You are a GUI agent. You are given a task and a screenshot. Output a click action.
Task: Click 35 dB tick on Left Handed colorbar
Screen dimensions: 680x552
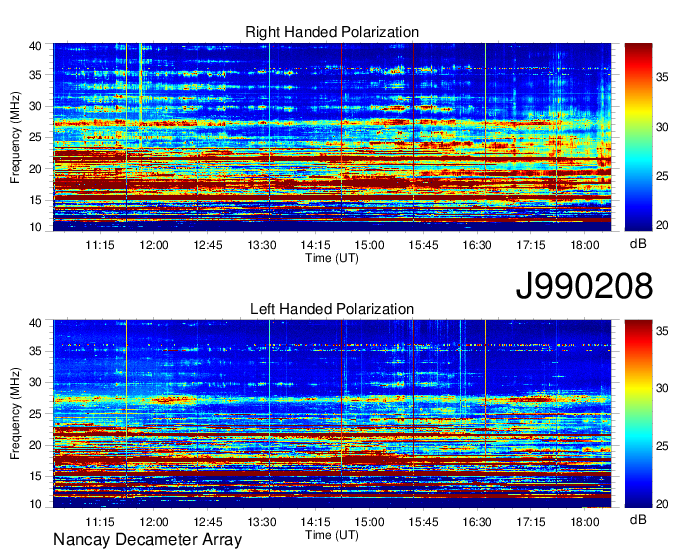coord(662,331)
